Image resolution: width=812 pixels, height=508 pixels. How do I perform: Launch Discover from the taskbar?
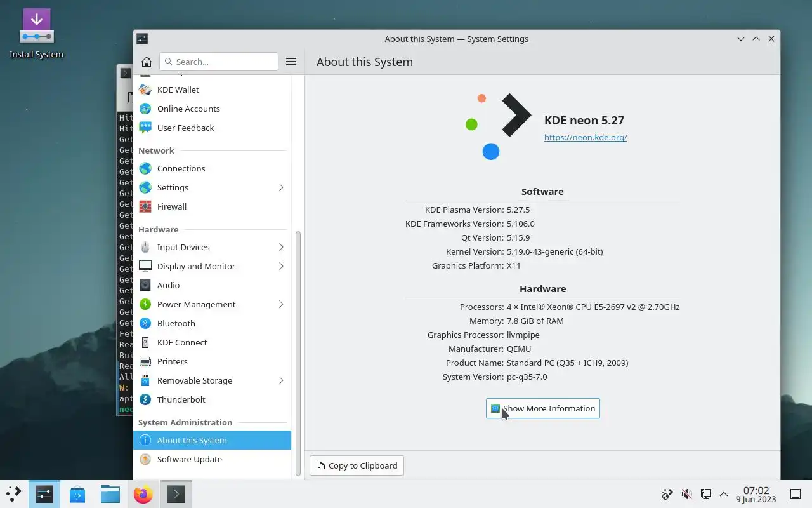point(77,493)
